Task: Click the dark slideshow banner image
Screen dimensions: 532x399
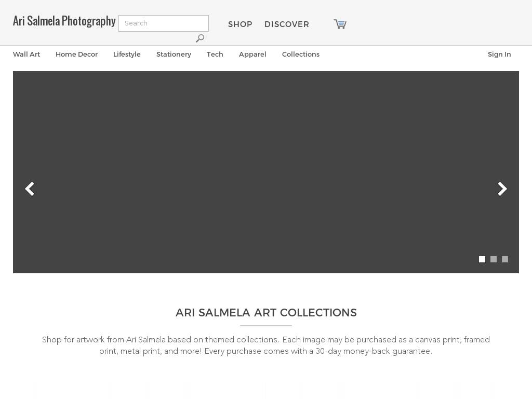Action: coord(266,172)
